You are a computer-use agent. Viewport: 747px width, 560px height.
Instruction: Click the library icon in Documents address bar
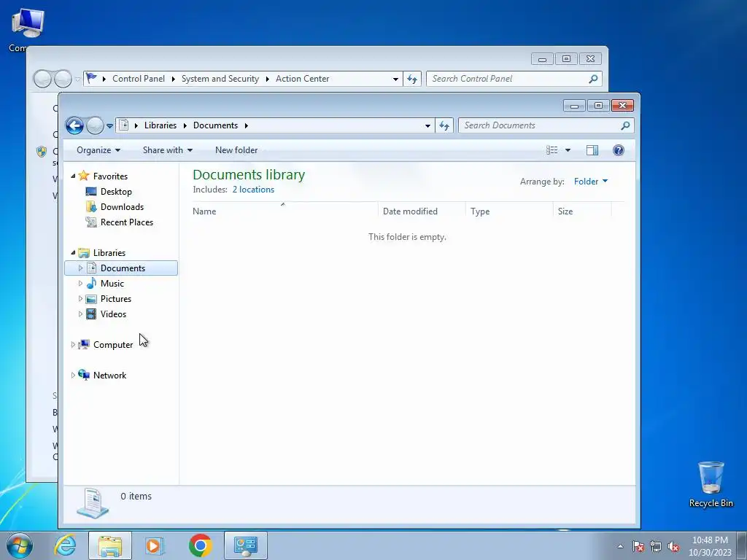(123, 125)
